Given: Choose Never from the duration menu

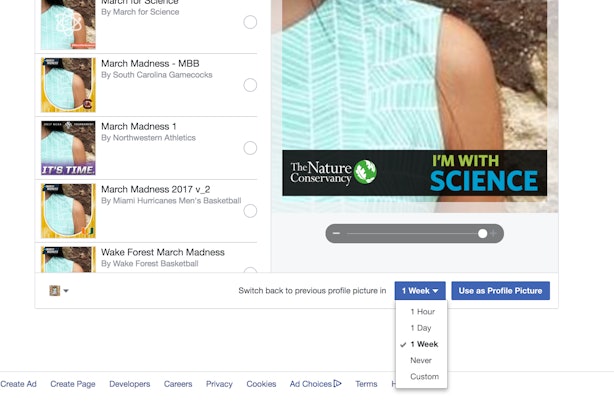Looking at the screenshot, I should [x=421, y=360].
